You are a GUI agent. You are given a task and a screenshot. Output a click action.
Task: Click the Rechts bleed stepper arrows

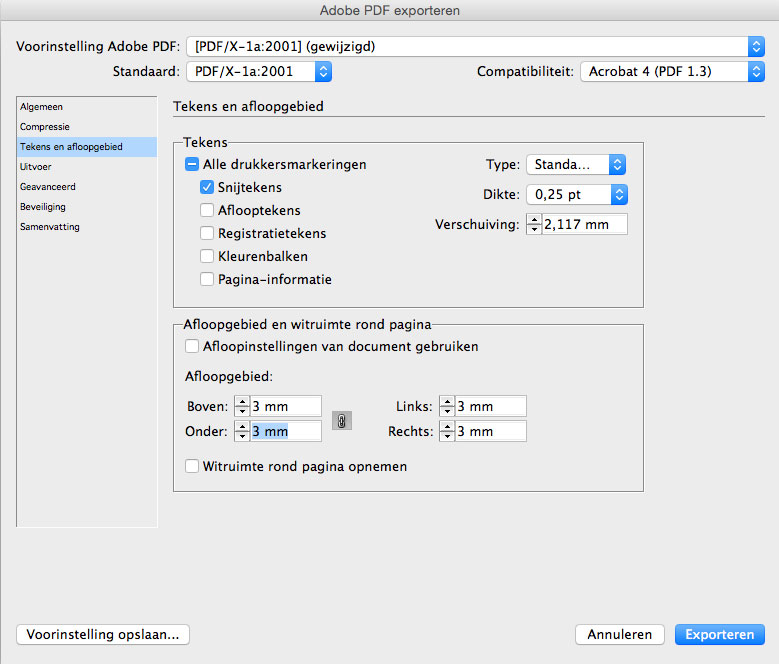pos(447,431)
